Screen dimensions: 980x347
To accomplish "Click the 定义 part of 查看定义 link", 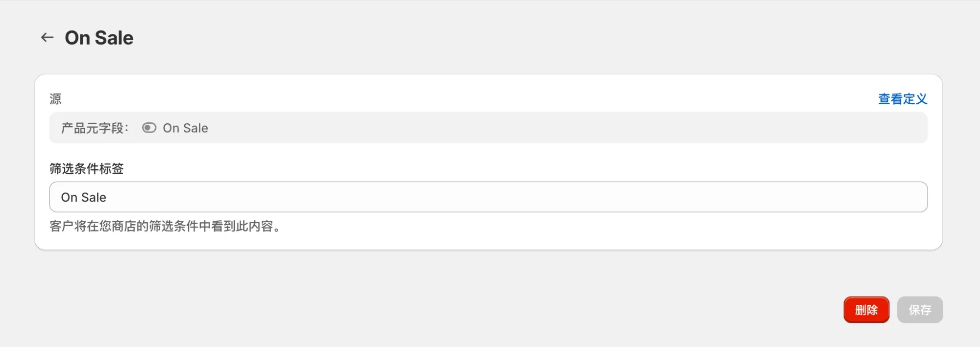I will pos(915,99).
